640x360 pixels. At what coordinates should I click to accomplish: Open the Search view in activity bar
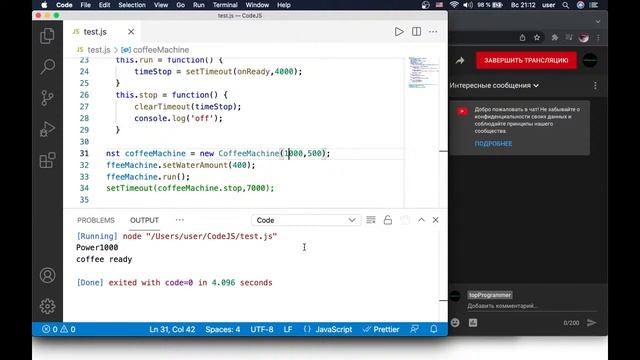[x=47, y=67]
